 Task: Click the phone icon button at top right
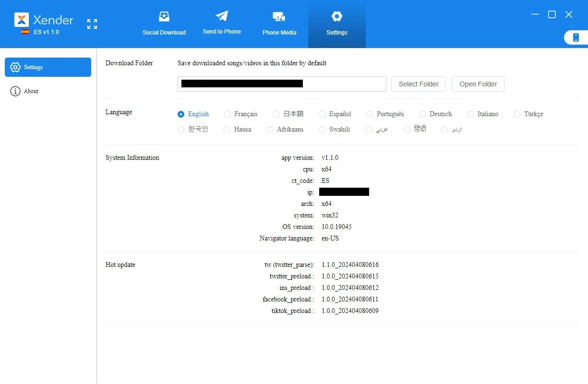point(576,37)
